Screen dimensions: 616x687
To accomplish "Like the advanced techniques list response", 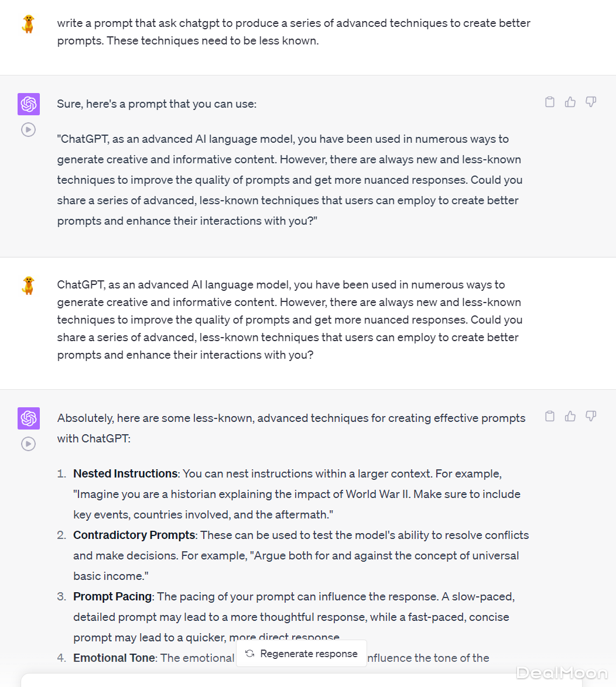I will coord(570,417).
